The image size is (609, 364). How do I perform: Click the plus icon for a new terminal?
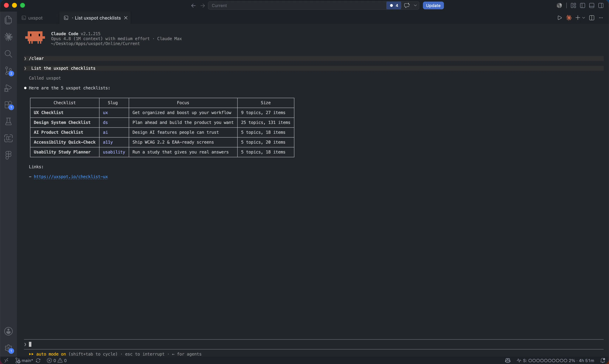click(x=578, y=18)
